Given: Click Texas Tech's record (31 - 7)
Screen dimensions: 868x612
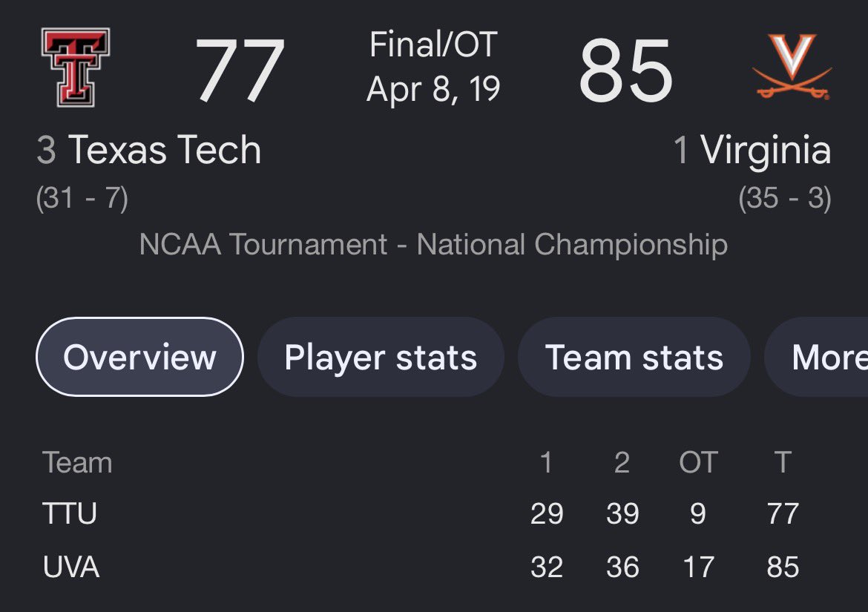Looking at the screenshot, I should [x=82, y=198].
